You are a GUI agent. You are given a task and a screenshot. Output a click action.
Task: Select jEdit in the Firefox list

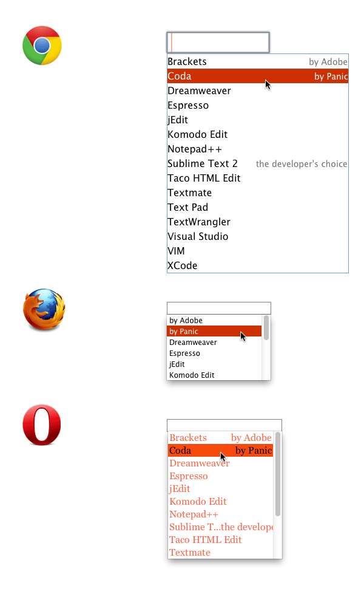tap(215, 364)
